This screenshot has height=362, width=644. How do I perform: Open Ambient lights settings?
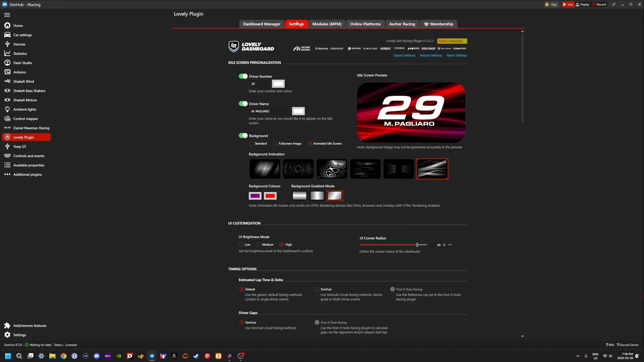[x=25, y=109]
